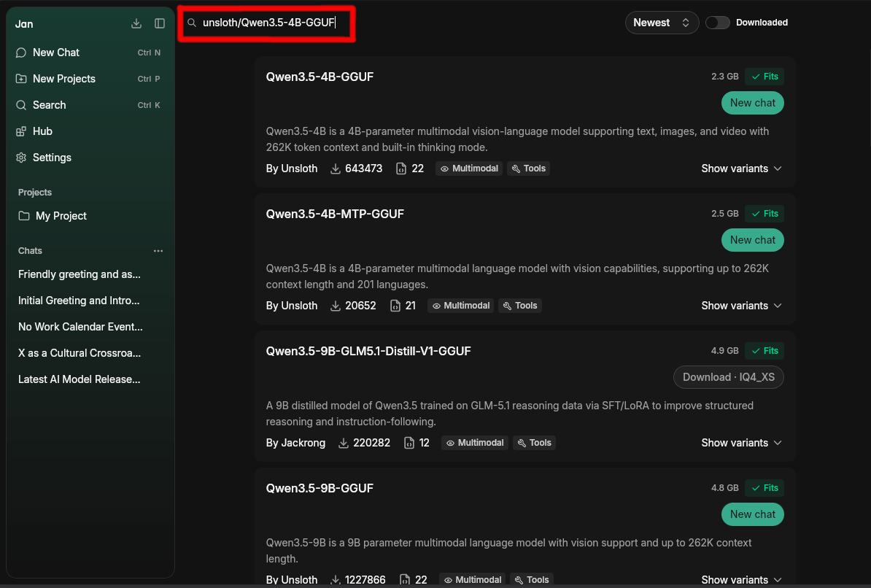Click the 4.9 GB size label
The image size is (871, 588).
[x=724, y=351]
